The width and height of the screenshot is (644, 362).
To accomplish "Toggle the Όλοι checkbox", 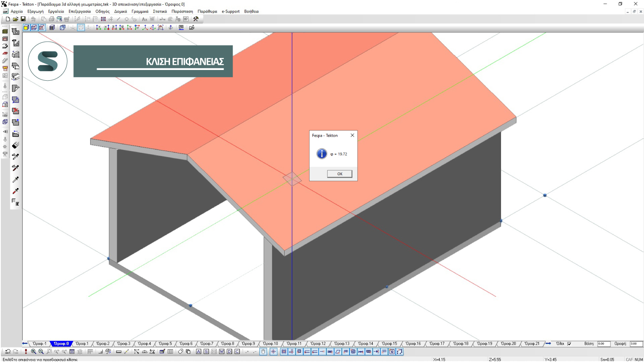I will pyautogui.click(x=569, y=344).
